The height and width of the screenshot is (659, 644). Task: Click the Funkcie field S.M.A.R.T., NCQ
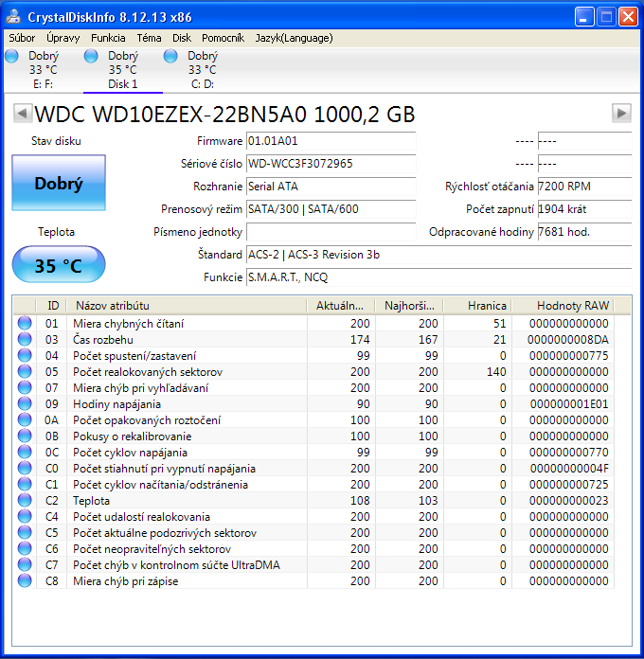[438, 277]
